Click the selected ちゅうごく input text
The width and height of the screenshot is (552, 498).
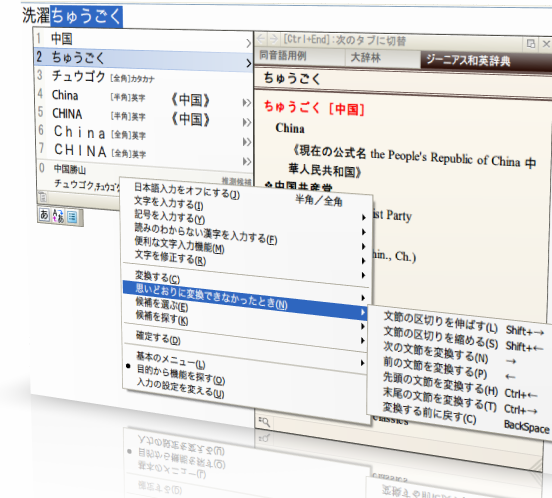pyautogui.click(x=86, y=16)
